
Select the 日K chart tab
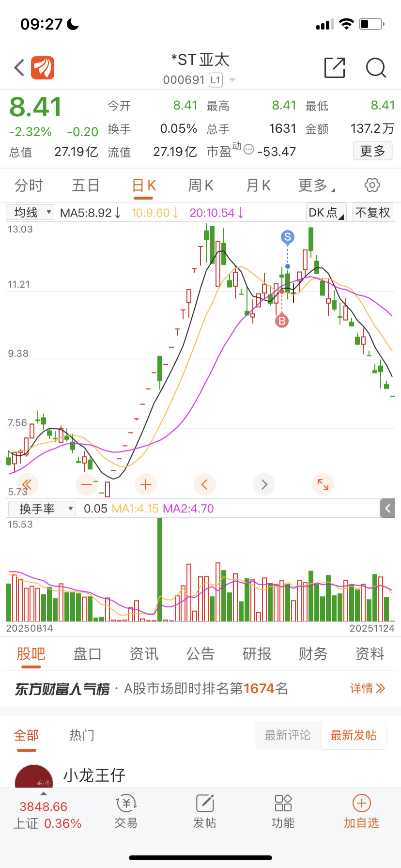tap(144, 185)
